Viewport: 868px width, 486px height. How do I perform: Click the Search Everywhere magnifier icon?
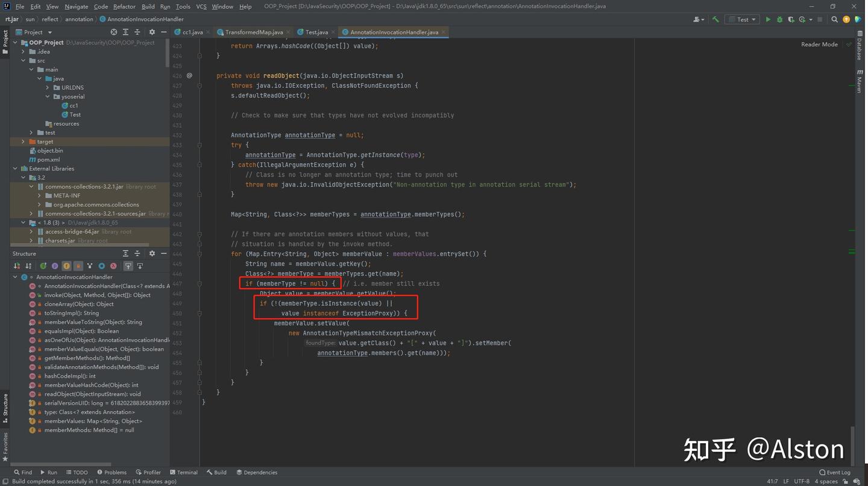pyautogui.click(x=835, y=19)
